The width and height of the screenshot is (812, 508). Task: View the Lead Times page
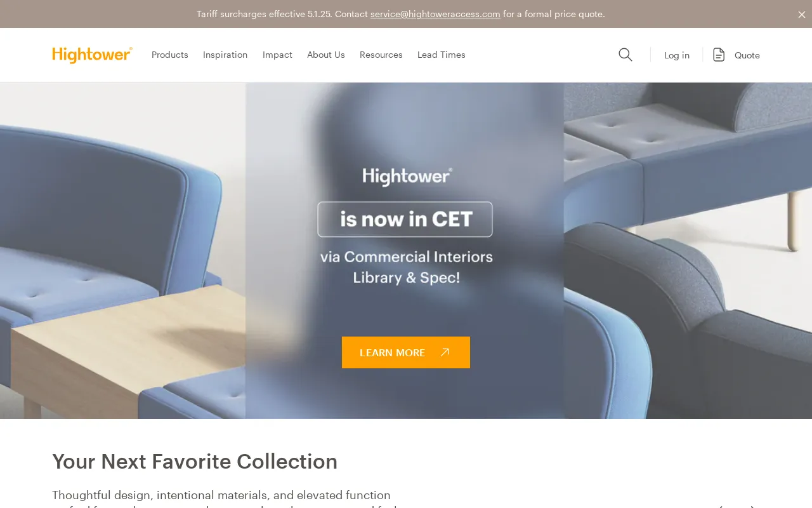point(442,55)
